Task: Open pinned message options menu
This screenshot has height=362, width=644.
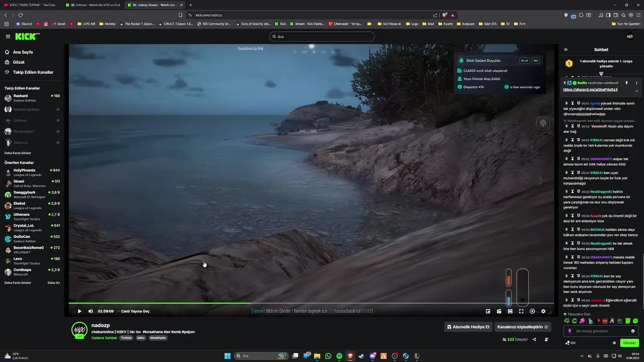Action: click(636, 83)
